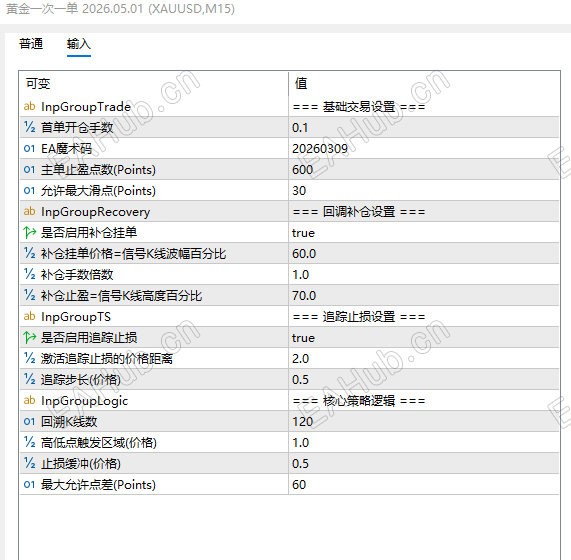Select the InpGroupRecovery row label

[x=95, y=212]
